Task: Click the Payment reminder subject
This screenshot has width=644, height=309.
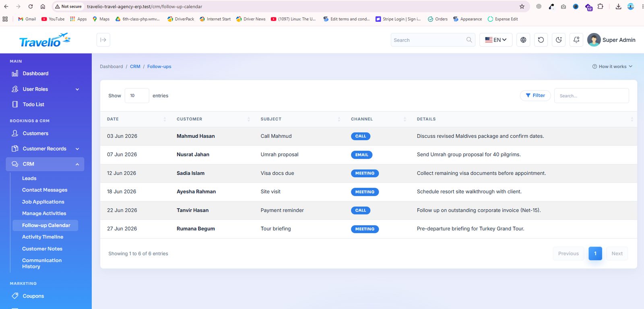Action: click(x=282, y=210)
